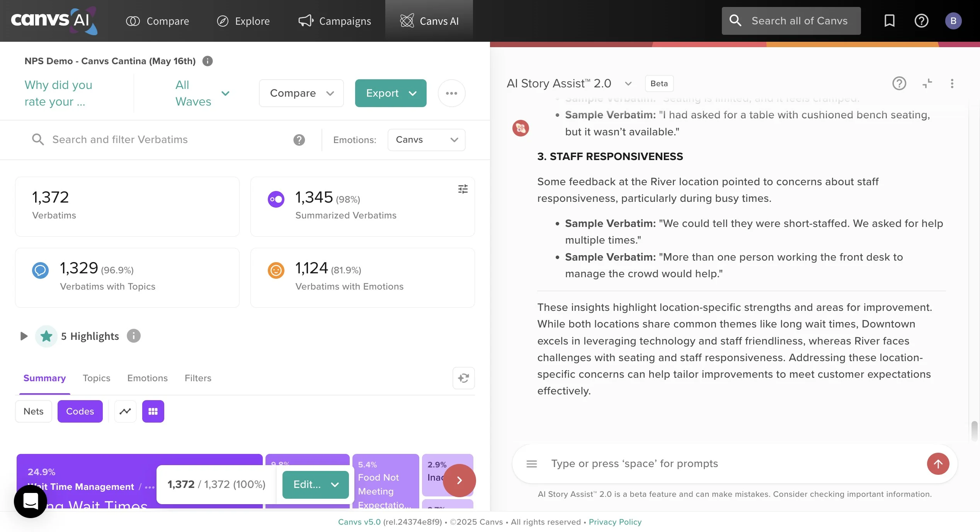
Task: Send prompt with red arrow button
Action: tap(938, 464)
